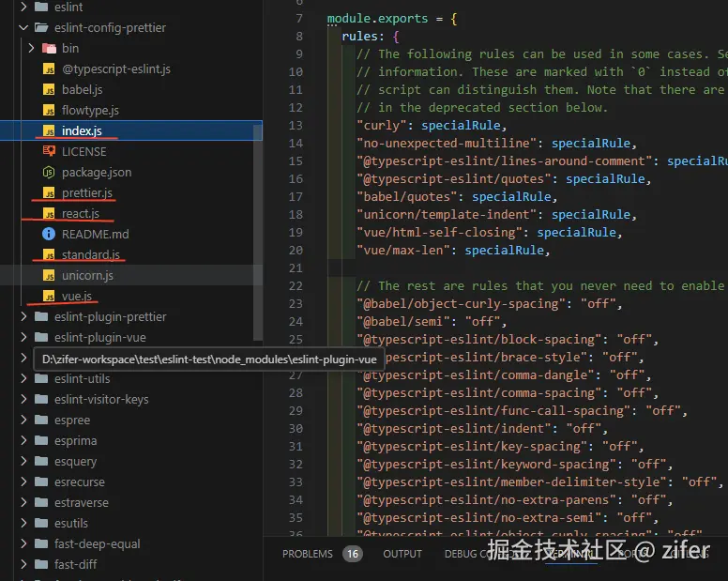
Task: Click the fast-deep-equal folder icon
Action: tap(41, 543)
